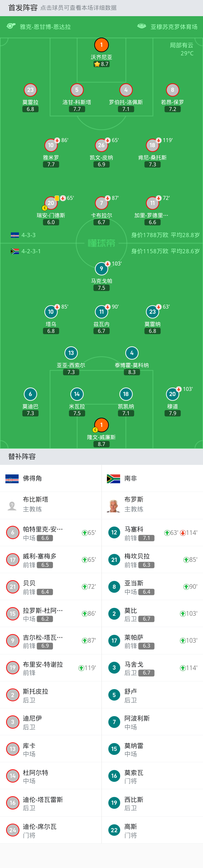
Task: Open 泰博霍-莫科纳 number 4 player icon
Action: pyautogui.click(x=131, y=353)
